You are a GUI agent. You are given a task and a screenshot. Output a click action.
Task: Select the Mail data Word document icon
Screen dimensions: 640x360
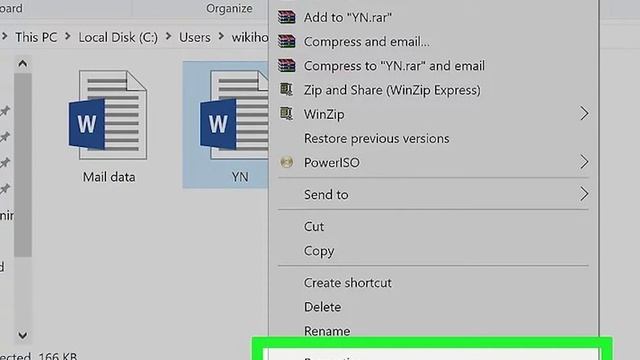pyautogui.click(x=108, y=115)
